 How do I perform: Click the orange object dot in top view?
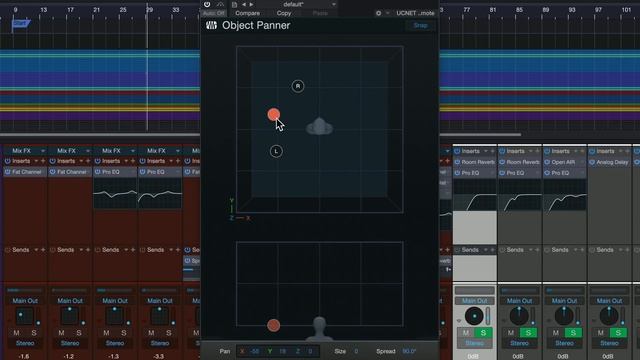pos(273,114)
